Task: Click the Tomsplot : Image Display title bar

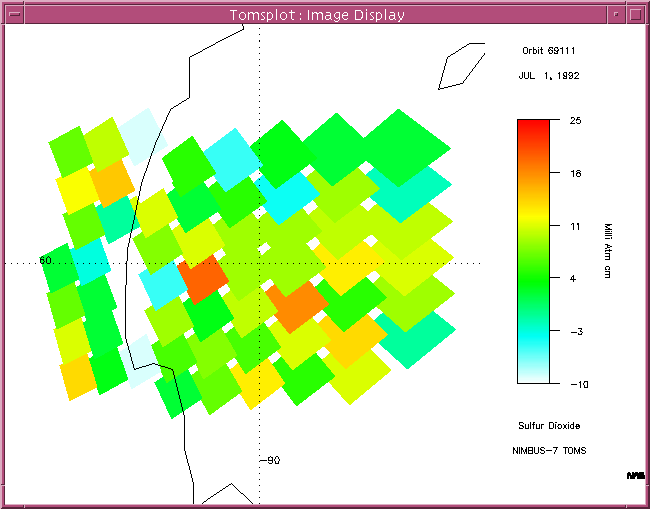Action: click(317, 15)
